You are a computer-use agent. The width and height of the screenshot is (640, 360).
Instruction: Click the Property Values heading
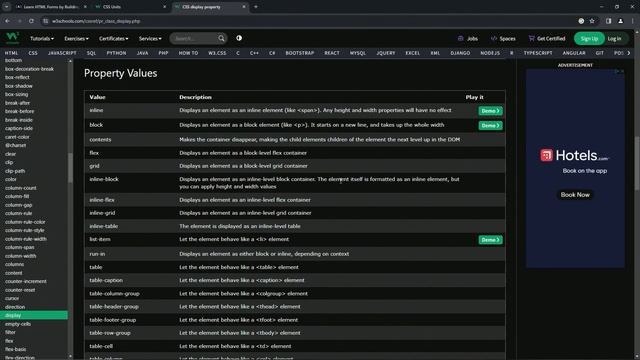click(x=120, y=73)
